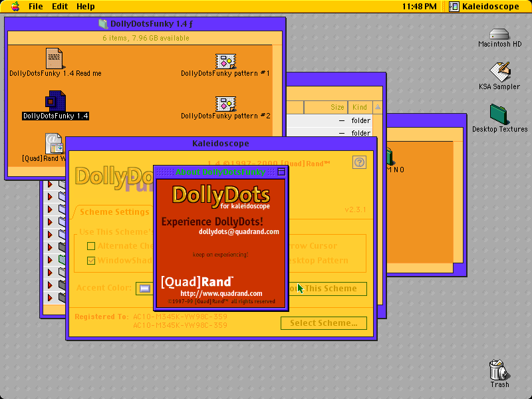Click the 11:48 PM clock
The width and height of the screenshot is (532, 399).
point(420,7)
